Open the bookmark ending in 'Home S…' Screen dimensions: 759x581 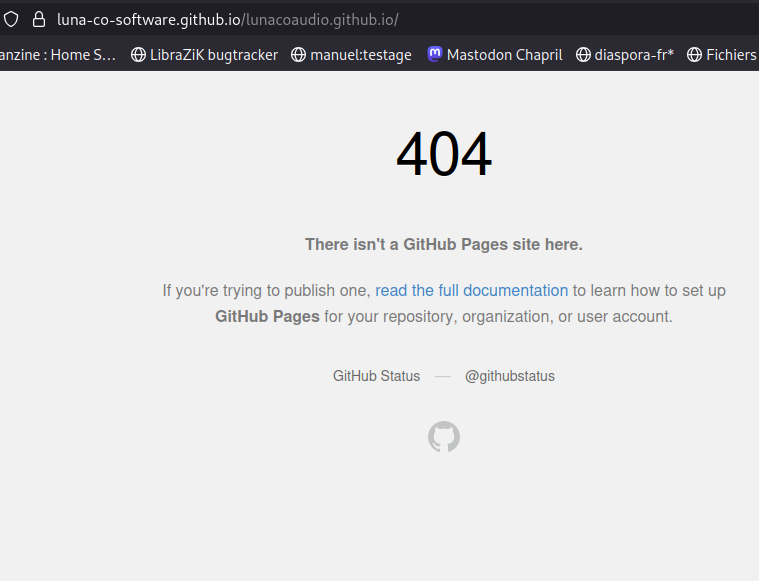[58, 55]
